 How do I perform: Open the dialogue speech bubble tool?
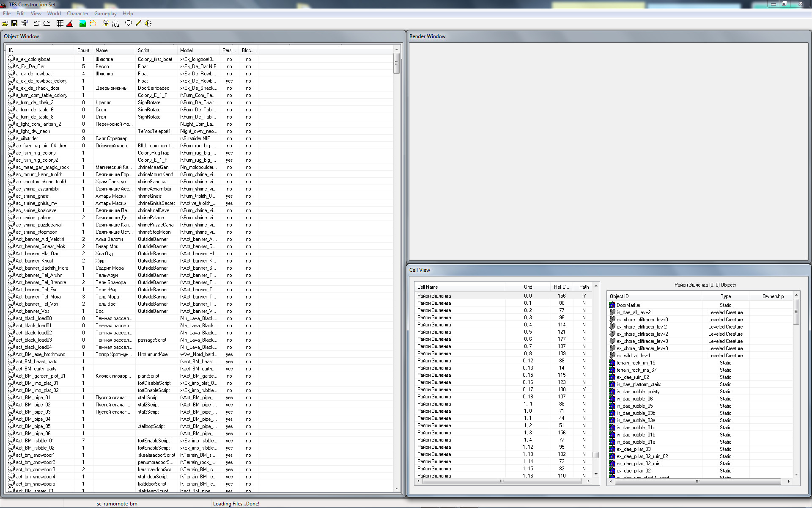[129, 24]
